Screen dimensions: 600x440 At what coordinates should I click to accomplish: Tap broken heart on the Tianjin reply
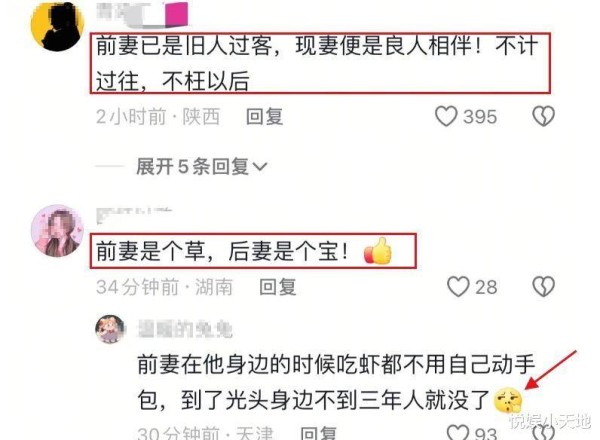point(544,432)
